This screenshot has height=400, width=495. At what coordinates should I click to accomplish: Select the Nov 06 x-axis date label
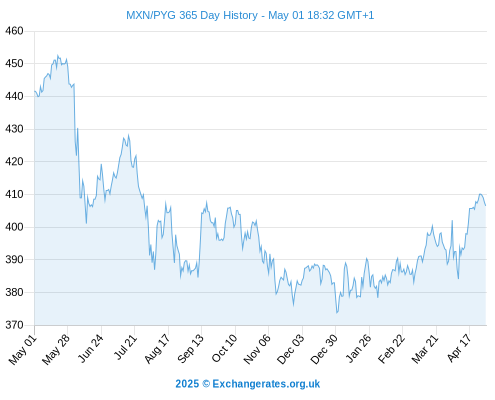(257, 349)
